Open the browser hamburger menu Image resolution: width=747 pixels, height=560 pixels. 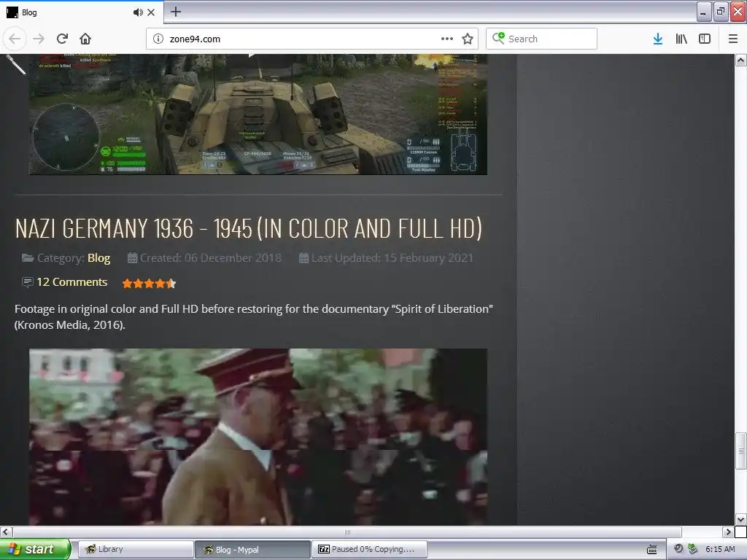(733, 39)
